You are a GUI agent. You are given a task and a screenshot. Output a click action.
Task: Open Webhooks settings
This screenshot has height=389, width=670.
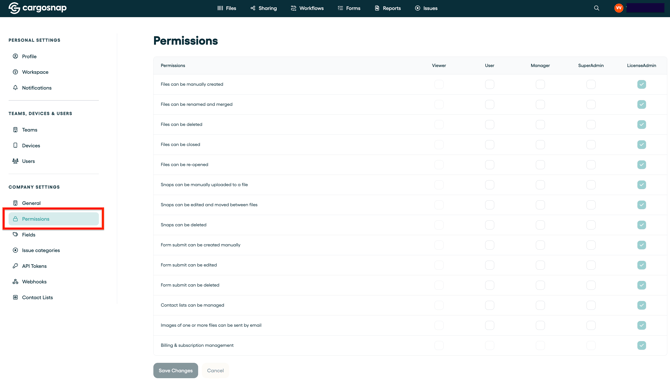tap(34, 282)
